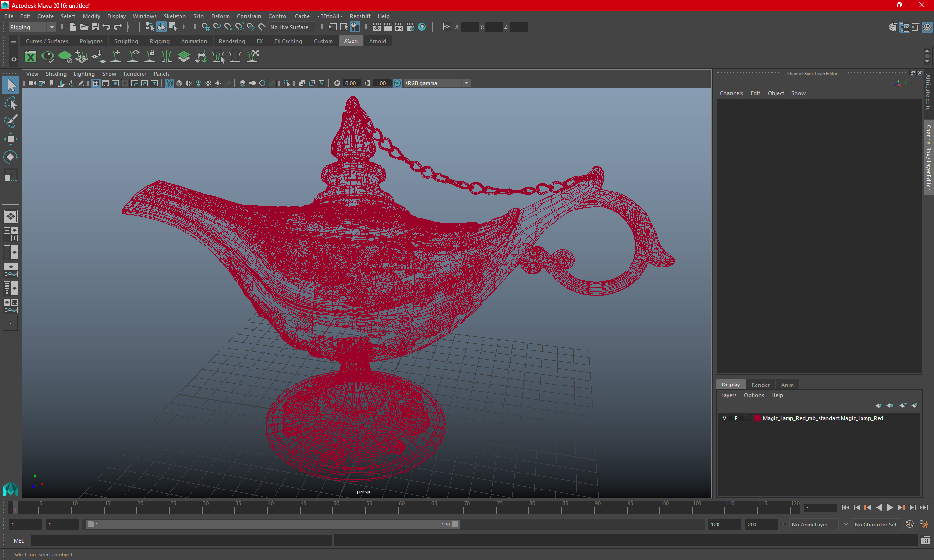Open the Rigging menu set dropdown
The image size is (934, 560).
[32, 27]
